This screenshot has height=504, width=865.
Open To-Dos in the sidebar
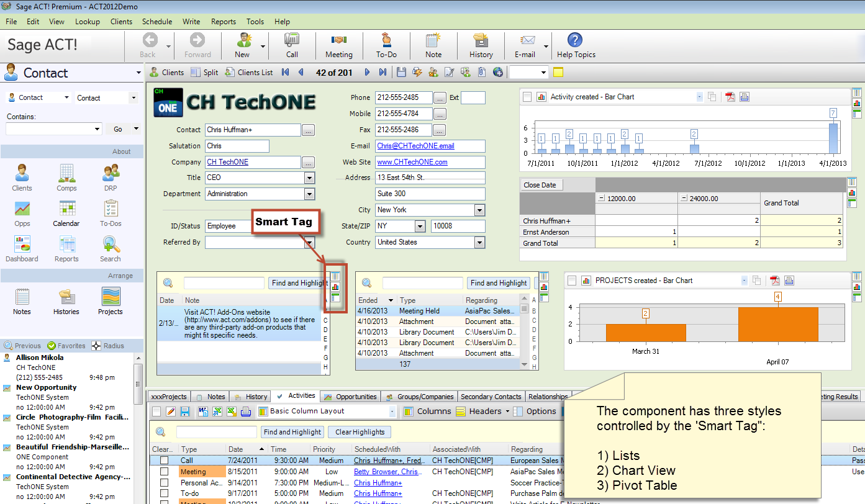(x=111, y=214)
